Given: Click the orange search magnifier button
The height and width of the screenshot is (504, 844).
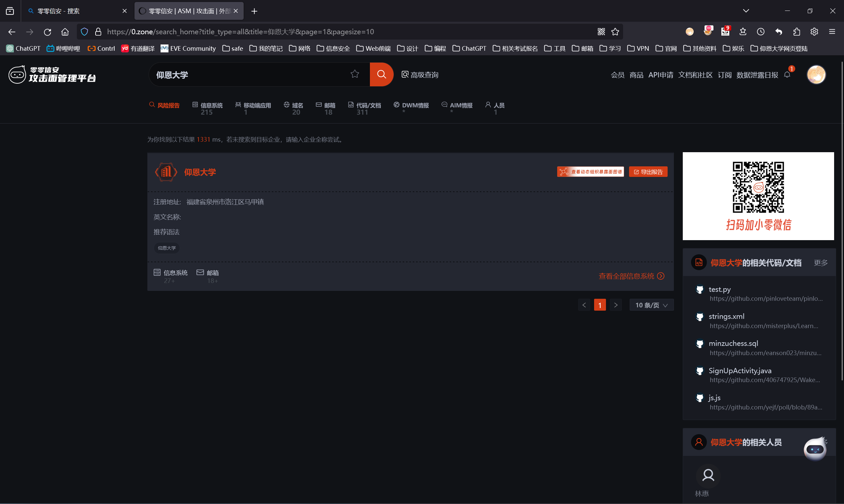Looking at the screenshot, I should [x=381, y=74].
